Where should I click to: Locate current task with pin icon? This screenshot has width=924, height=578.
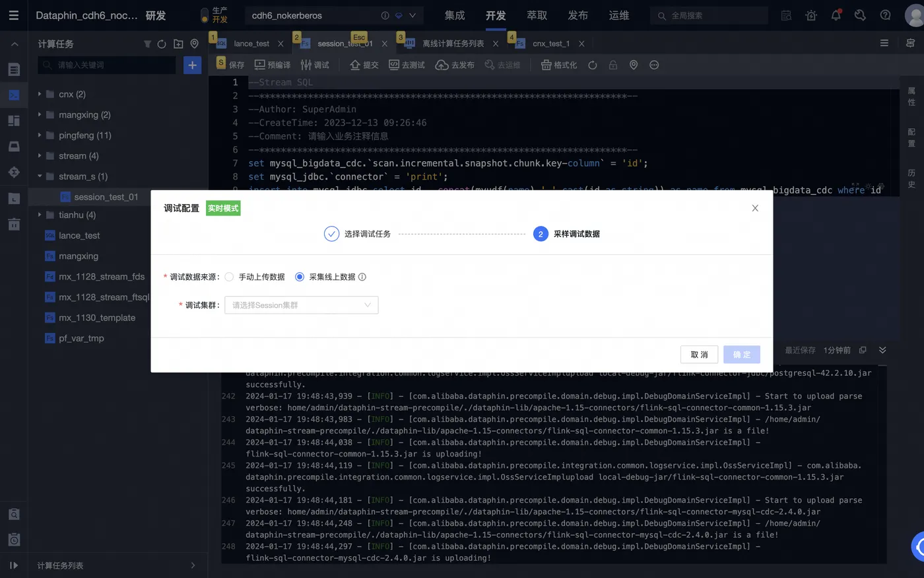coord(194,44)
